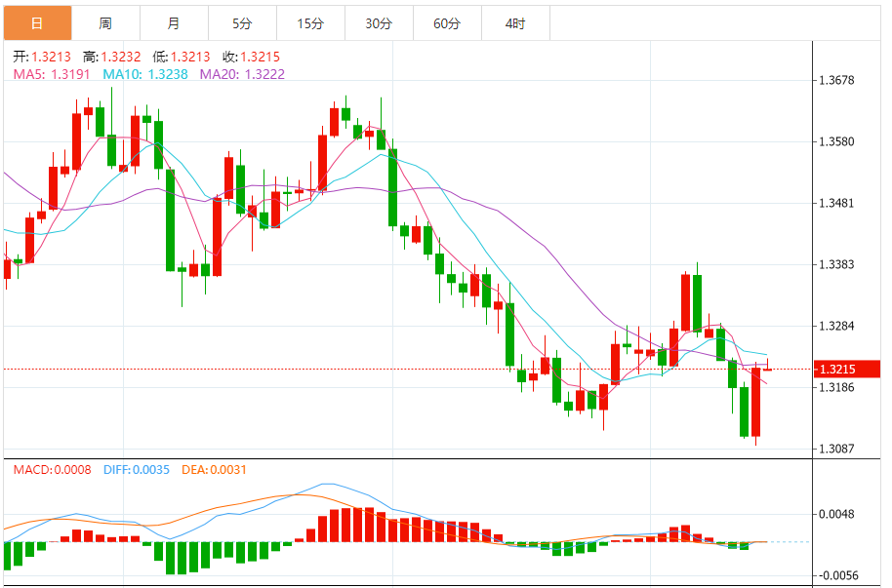Click the MA20: 1.3222 indicator label

(242, 74)
